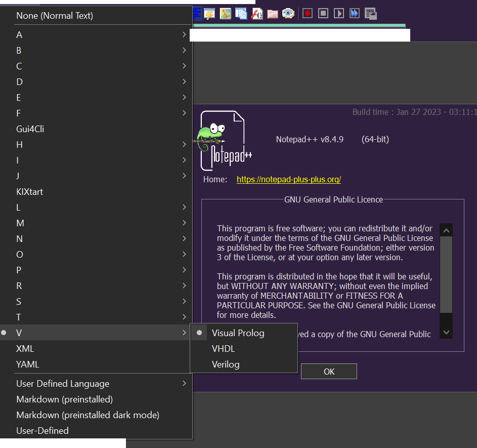The height and width of the screenshot is (448, 477).
Task: Open the M languages submenu
Action: [x=96, y=223]
